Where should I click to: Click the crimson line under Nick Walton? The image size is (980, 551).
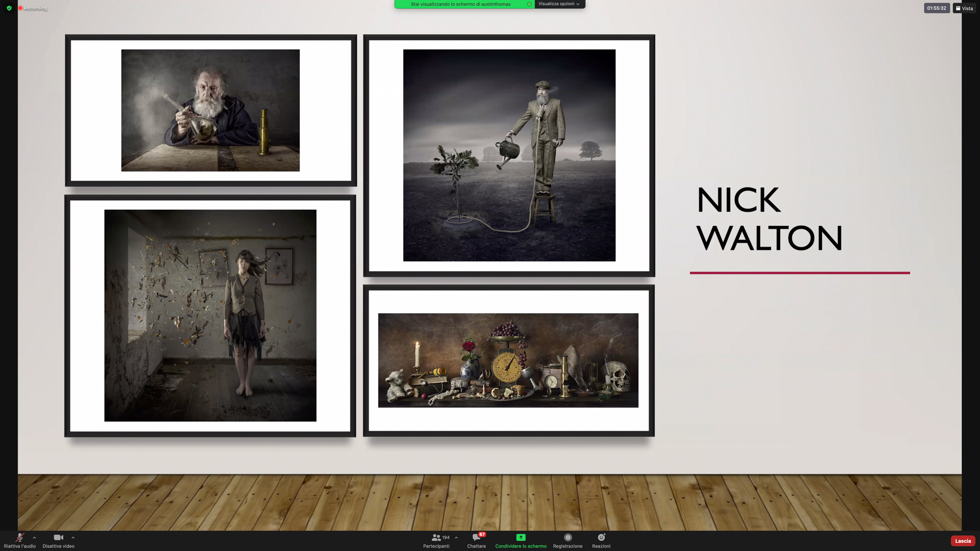click(x=800, y=273)
